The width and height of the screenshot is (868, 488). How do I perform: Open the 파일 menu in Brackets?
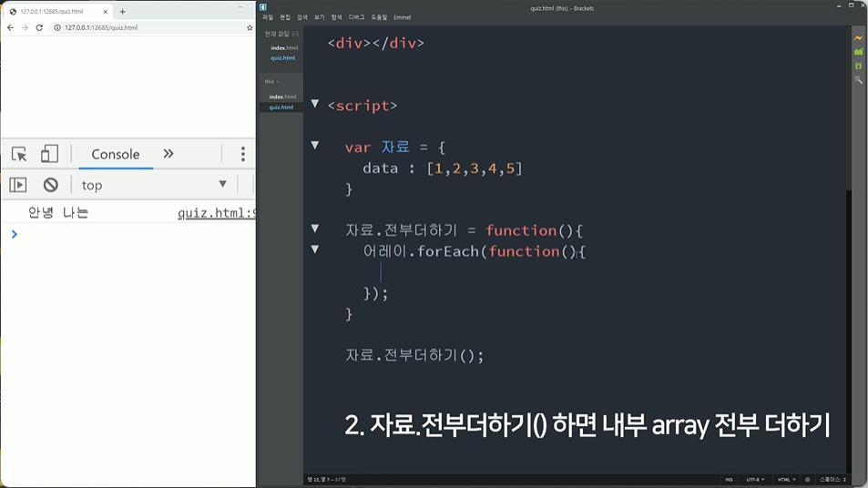click(x=268, y=17)
